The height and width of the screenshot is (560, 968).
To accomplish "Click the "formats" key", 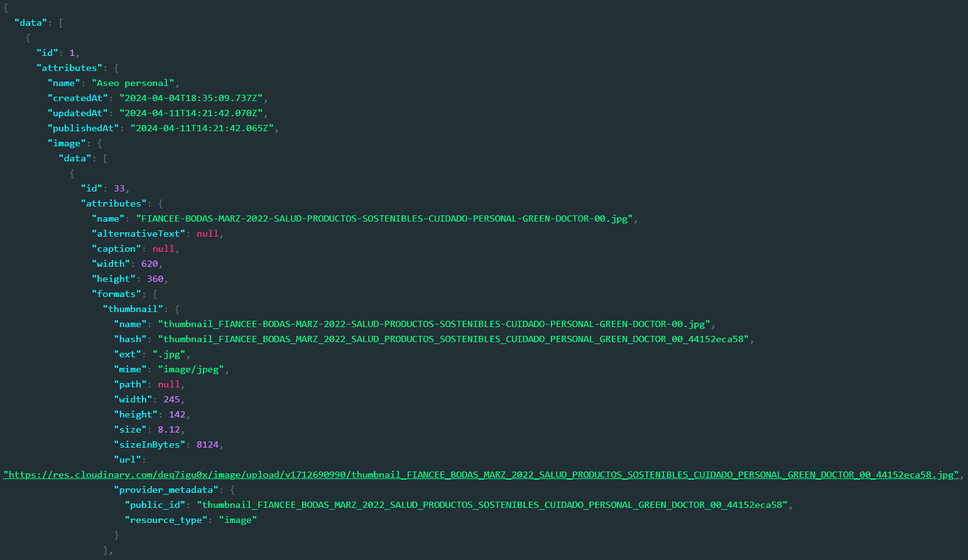I will click(x=116, y=294).
